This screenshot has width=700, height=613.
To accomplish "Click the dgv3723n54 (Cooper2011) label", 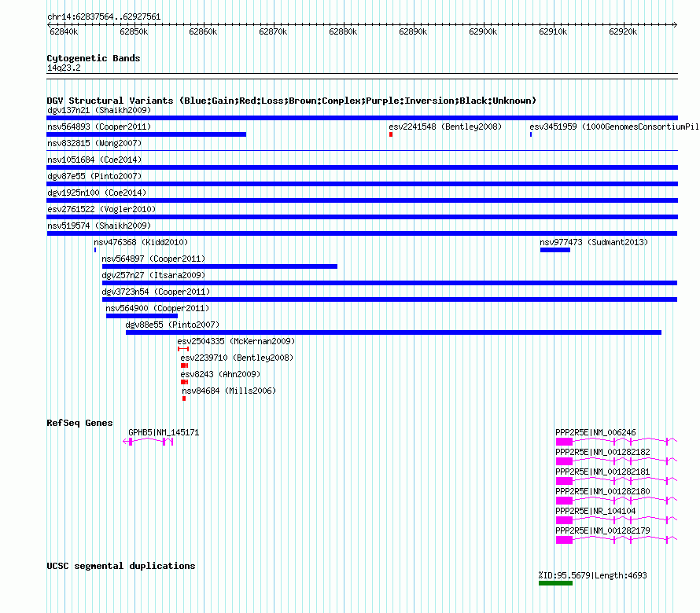I will pos(156,292).
